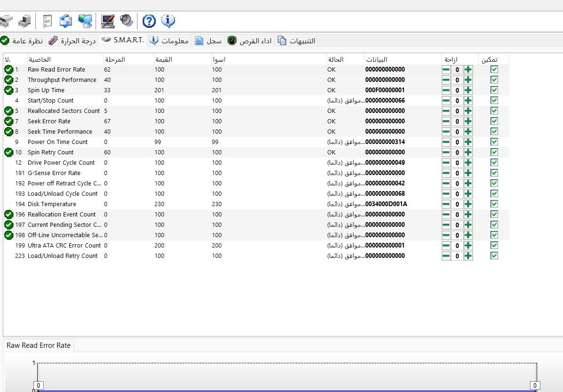563x392 pixels.
Task: Select the Load/Unload Cycle Count row
Action: pos(257,194)
